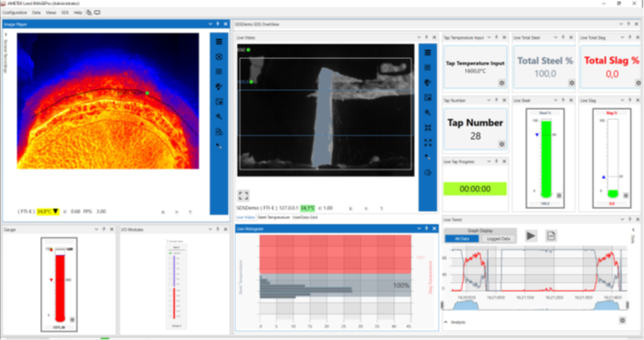Open the Help menu

click(77, 13)
